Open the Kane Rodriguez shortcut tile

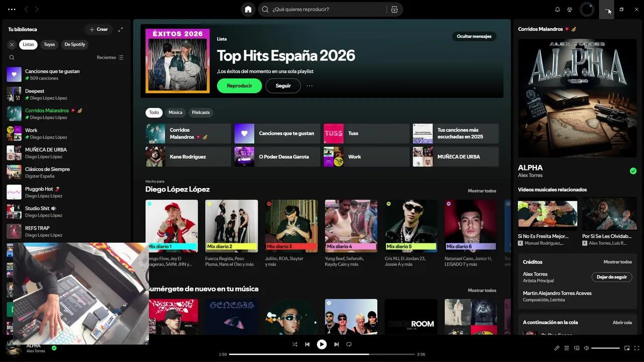coord(188,156)
